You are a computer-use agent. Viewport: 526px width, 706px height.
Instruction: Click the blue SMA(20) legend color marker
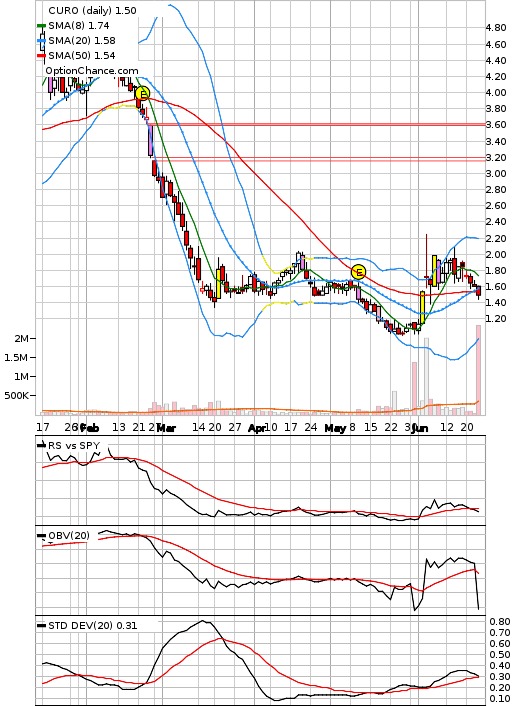pos(41,41)
